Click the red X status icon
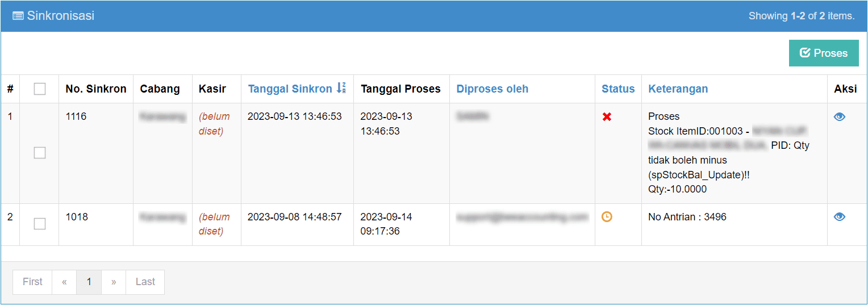This screenshot has width=868, height=305. pos(607,116)
